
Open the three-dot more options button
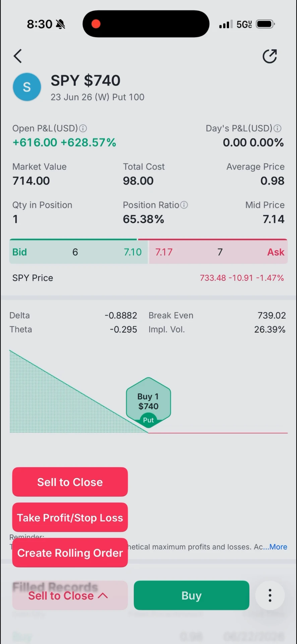(x=270, y=595)
